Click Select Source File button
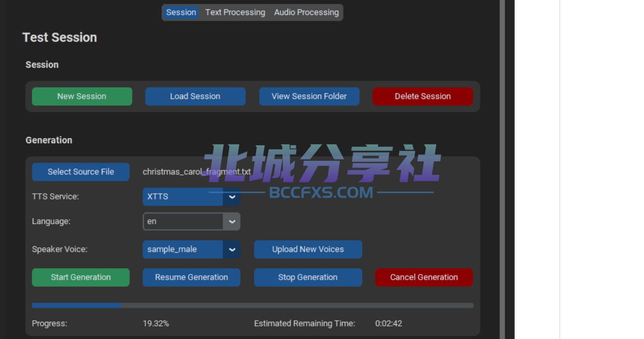644x339 pixels. pyautogui.click(x=81, y=172)
